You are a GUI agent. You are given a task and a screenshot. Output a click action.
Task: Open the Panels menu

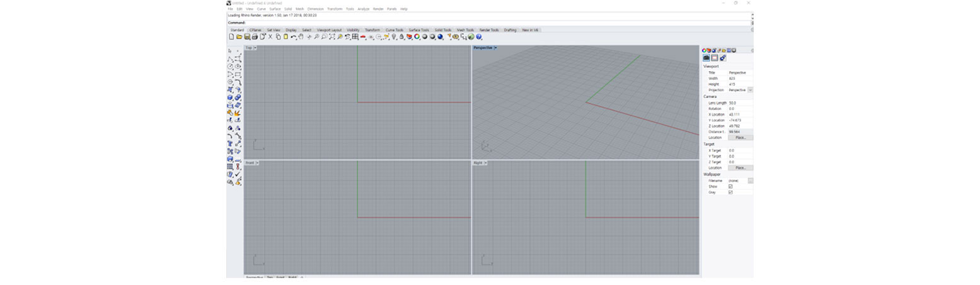(392, 9)
